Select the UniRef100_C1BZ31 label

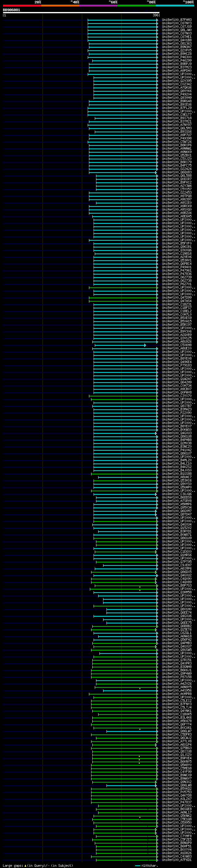tap(177, 304)
